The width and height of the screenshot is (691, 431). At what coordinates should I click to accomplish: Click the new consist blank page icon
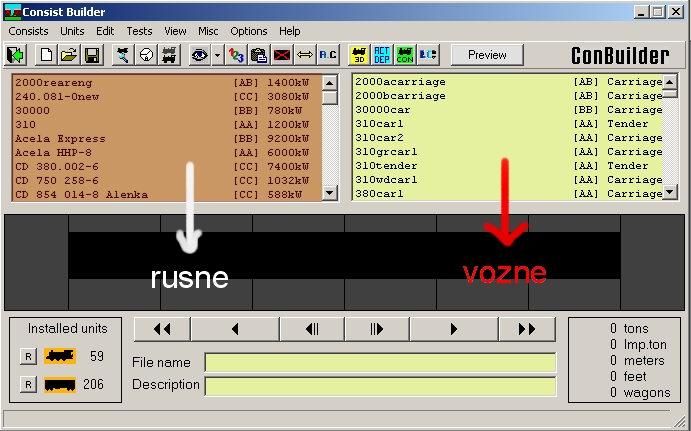[x=48, y=55]
